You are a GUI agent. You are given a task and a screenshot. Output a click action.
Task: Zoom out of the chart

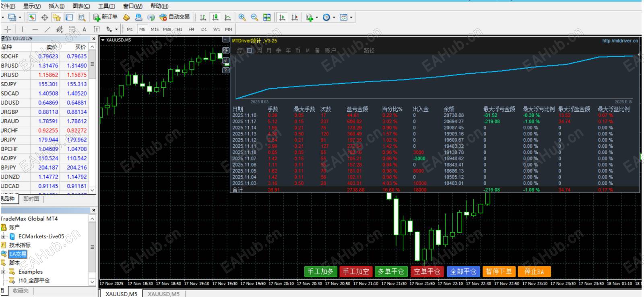pos(254,17)
